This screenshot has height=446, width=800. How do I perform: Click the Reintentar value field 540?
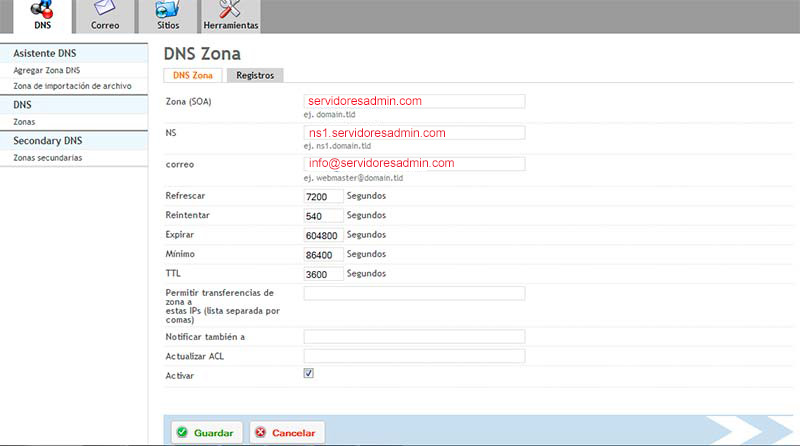[323, 216]
